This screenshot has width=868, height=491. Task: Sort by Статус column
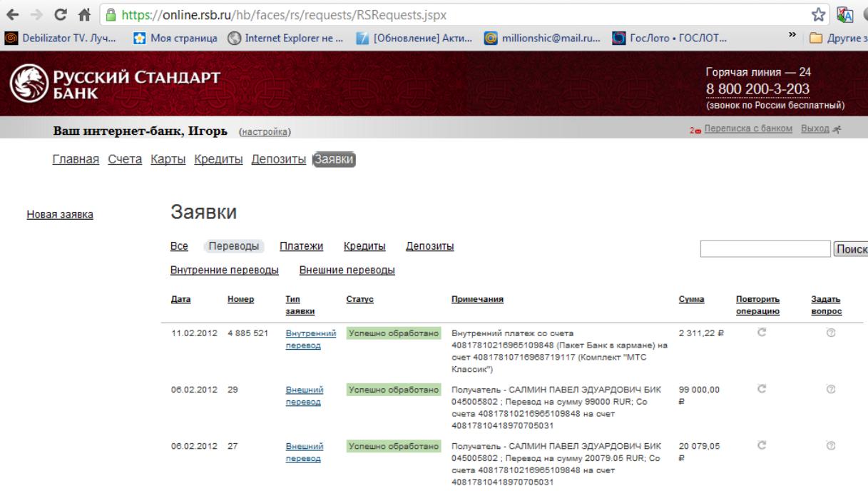coord(359,300)
